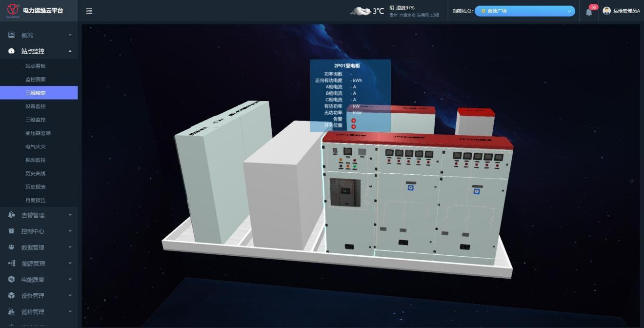Open the 历史曲线 page
644x328 pixels.
tap(36, 173)
